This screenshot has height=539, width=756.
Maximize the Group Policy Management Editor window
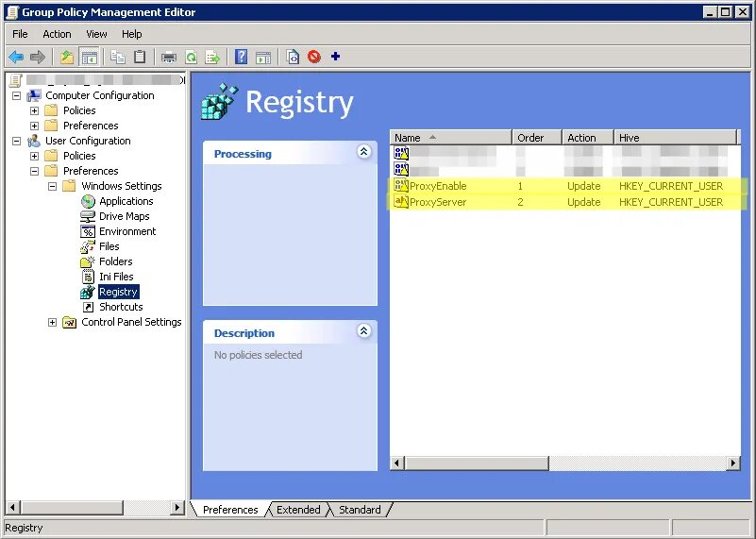pos(725,12)
